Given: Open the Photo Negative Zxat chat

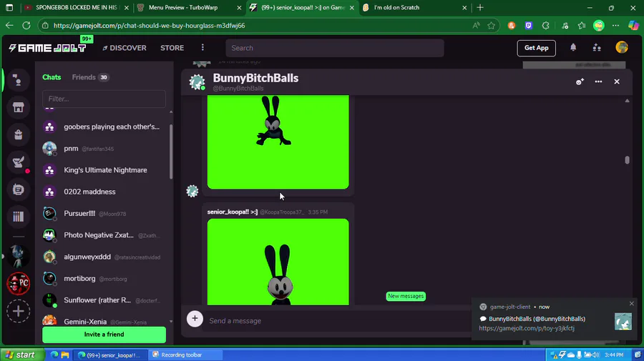Looking at the screenshot, I should click(104, 235).
